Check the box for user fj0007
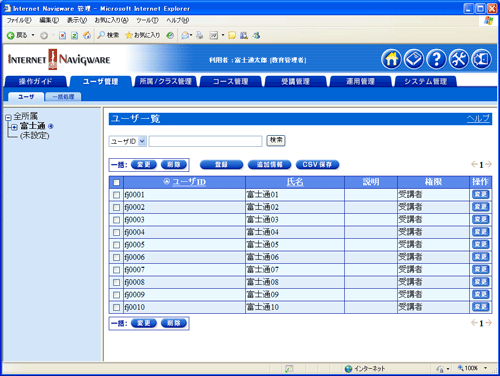This screenshot has height=376, width=500. (116, 270)
